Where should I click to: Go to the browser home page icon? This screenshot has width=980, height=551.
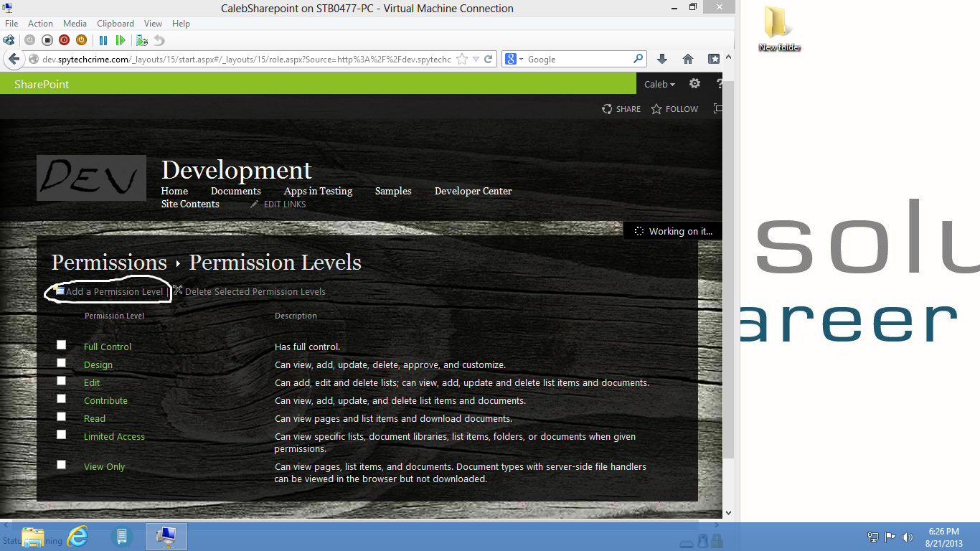pyautogui.click(x=687, y=59)
